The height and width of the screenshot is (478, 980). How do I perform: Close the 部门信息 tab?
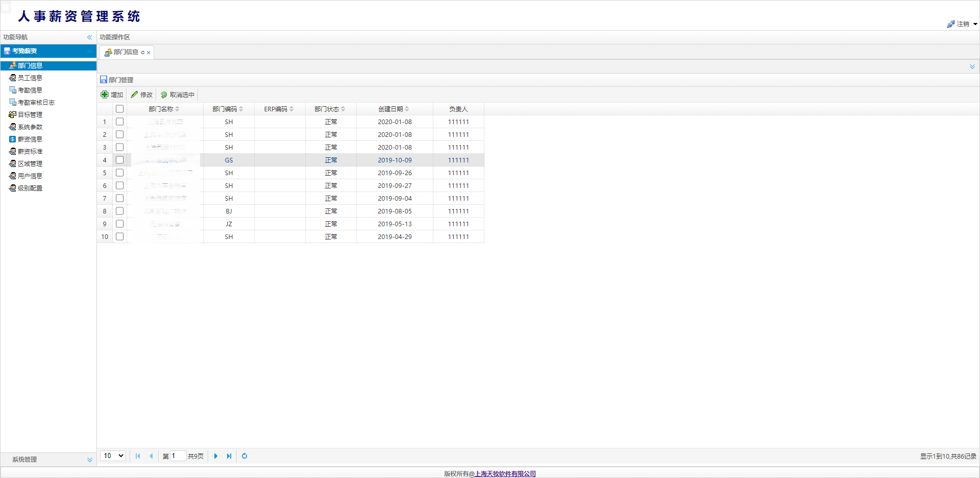pyautogui.click(x=149, y=53)
